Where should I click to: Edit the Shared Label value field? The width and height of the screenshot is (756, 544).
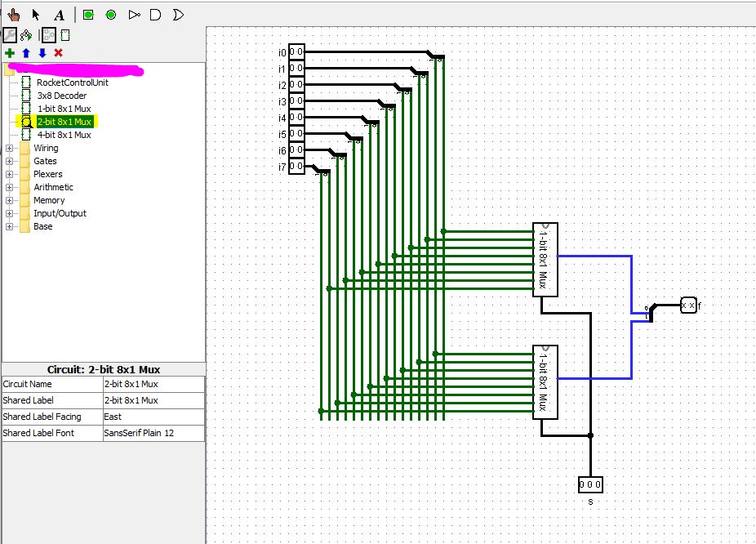pyautogui.click(x=153, y=401)
